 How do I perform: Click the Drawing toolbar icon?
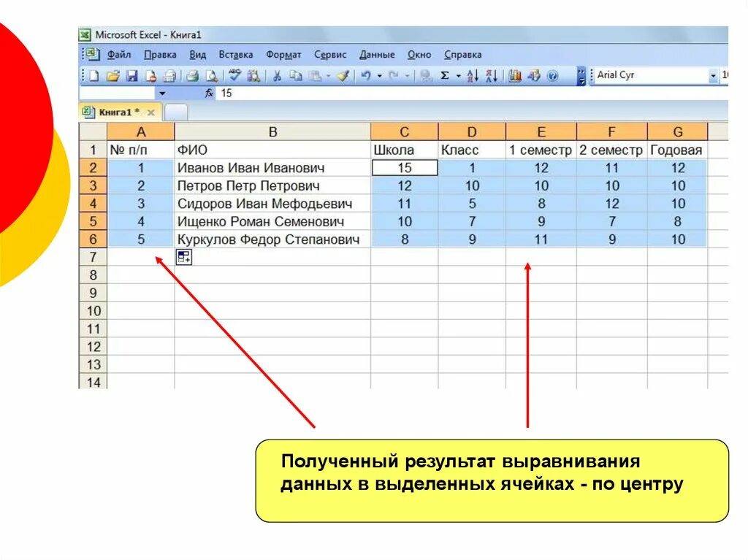534,75
